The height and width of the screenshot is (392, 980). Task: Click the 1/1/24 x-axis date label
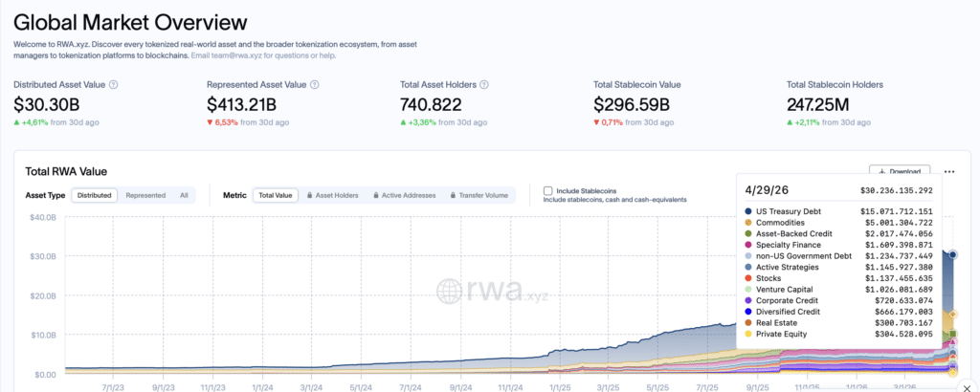pos(262,386)
